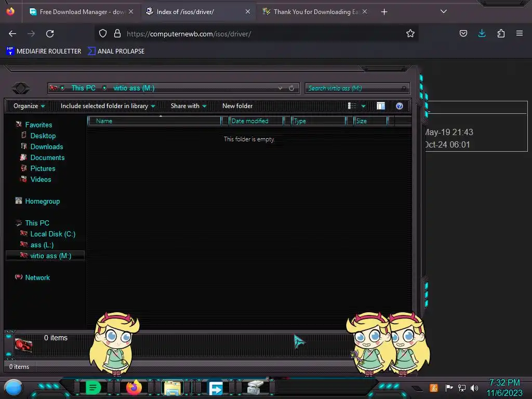This screenshot has width=532, height=399.
Task: Go back with browser back arrow
Action: click(x=12, y=34)
